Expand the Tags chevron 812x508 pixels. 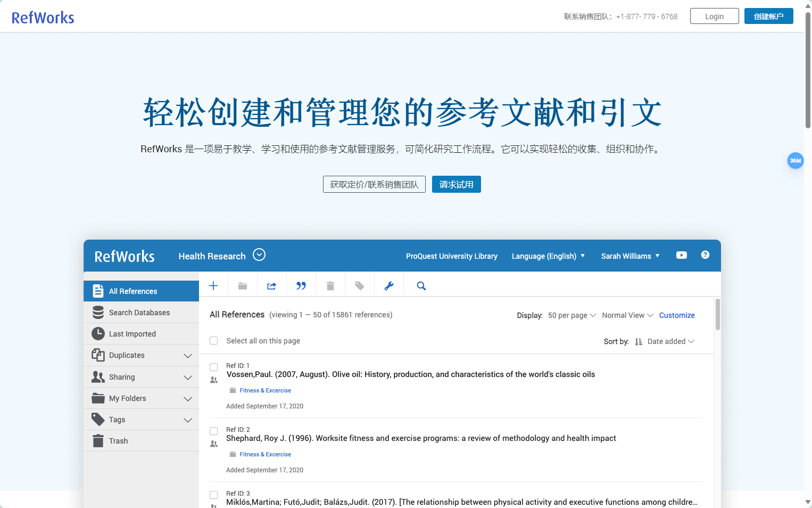click(x=188, y=420)
